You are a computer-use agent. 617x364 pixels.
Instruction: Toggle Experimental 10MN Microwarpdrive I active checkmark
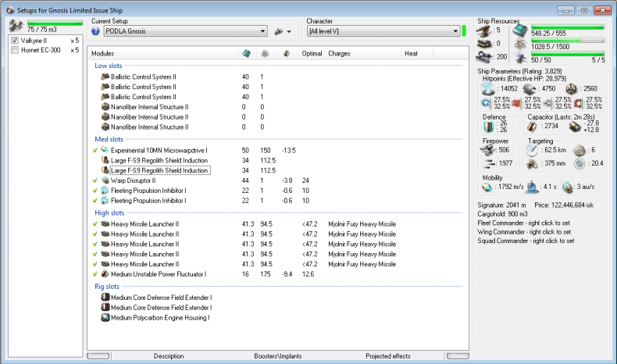pyautogui.click(x=95, y=150)
